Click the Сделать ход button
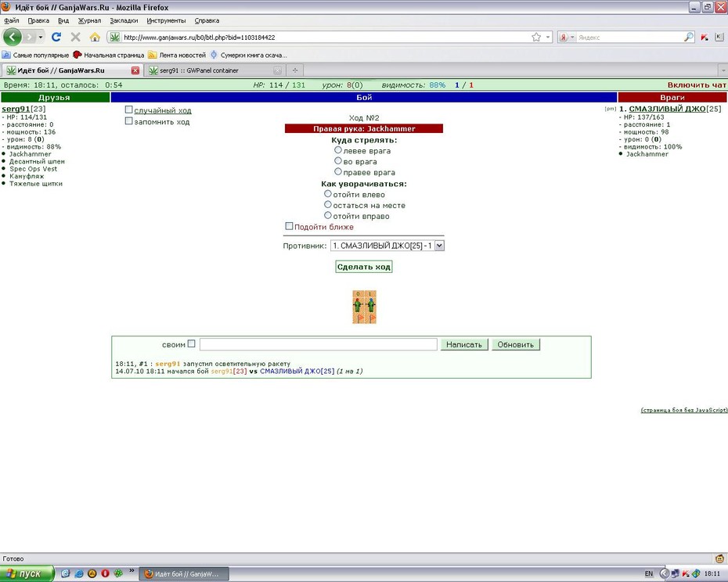This screenshot has width=728, height=582. tap(364, 267)
